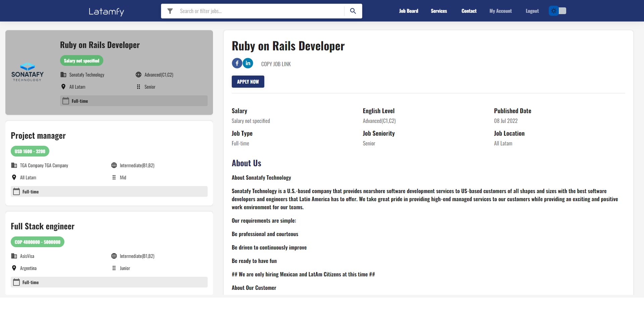Click the TGA Company TGA Company text
The height and width of the screenshot is (312, 644).
pos(44,166)
